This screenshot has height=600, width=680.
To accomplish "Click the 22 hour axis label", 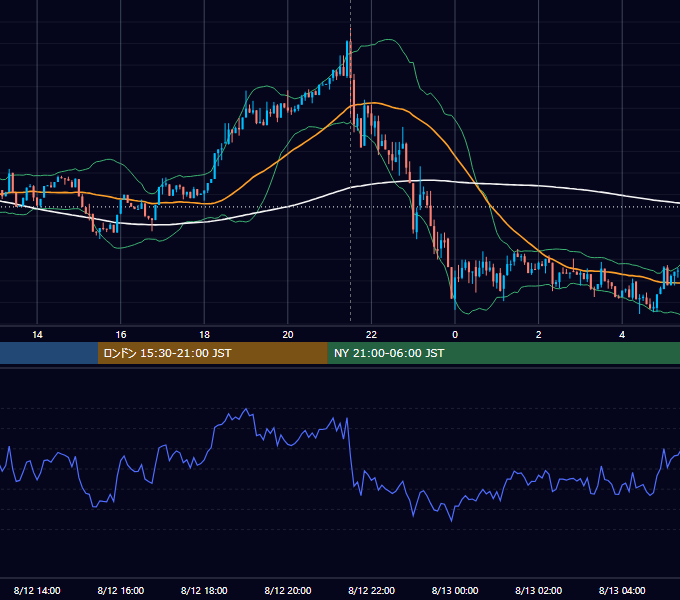I will pyautogui.click(x=371, y=335).
